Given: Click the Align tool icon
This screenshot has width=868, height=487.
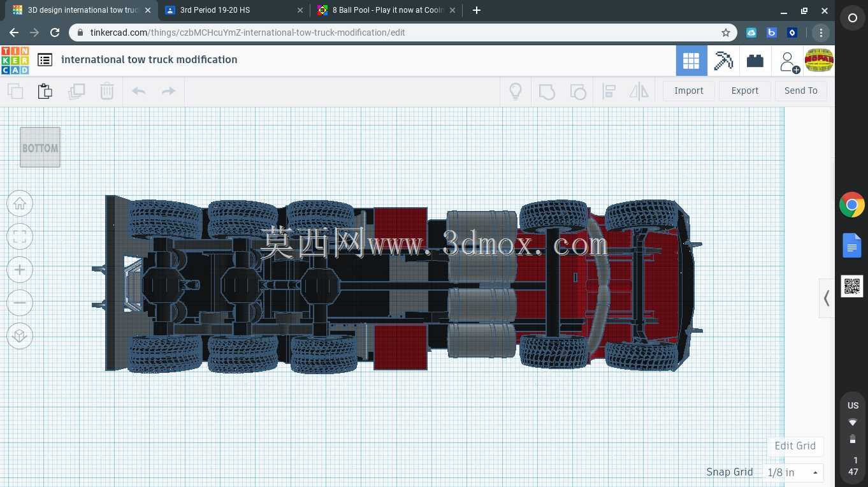Looking at the screenshot, I should tap(609, 91).
